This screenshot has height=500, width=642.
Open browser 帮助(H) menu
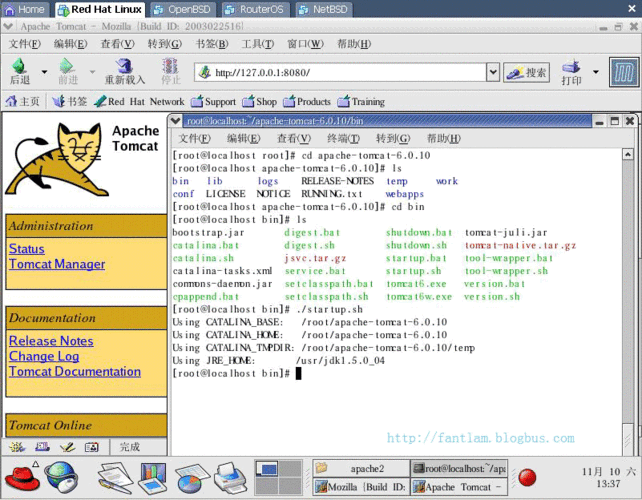(x=354, y=44)
